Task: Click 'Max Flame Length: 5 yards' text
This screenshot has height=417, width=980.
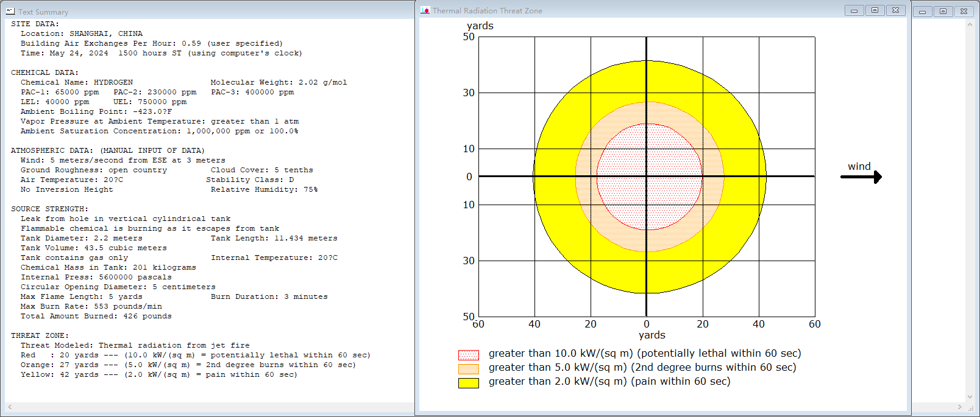Action: (x=82, y=296)
